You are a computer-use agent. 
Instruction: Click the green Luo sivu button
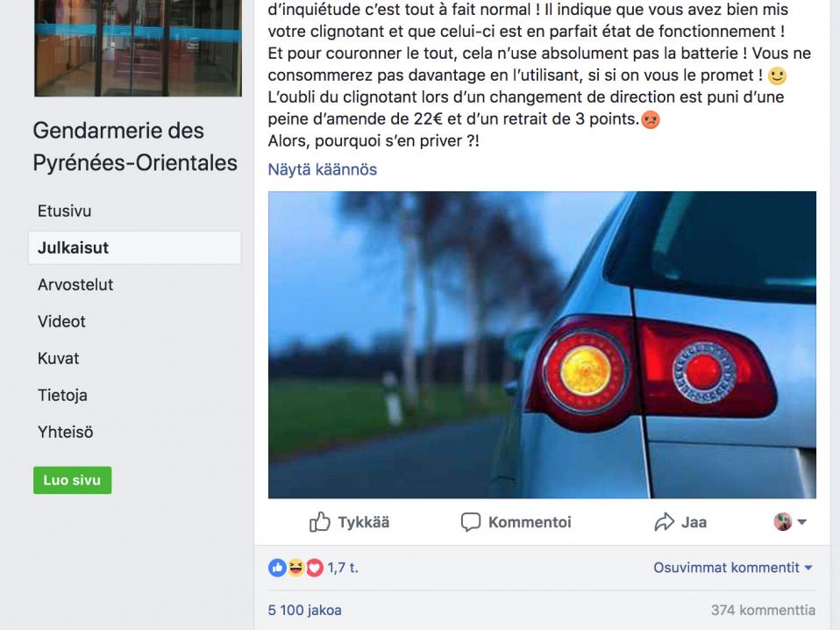72,480
